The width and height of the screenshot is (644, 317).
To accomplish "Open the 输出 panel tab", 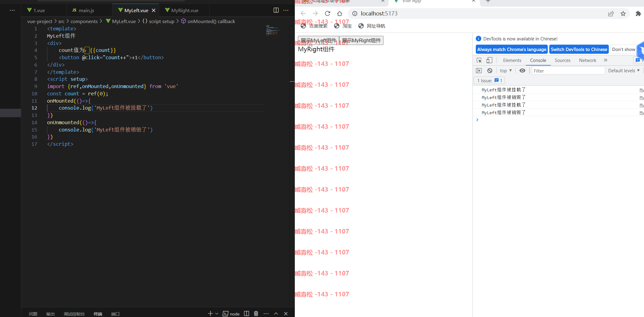I will [x=50, y=314].
